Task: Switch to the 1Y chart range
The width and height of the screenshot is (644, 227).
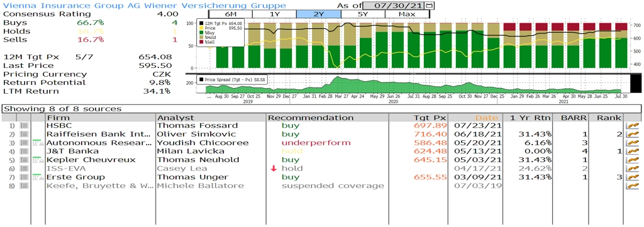Action: click(x=274, y=14)
